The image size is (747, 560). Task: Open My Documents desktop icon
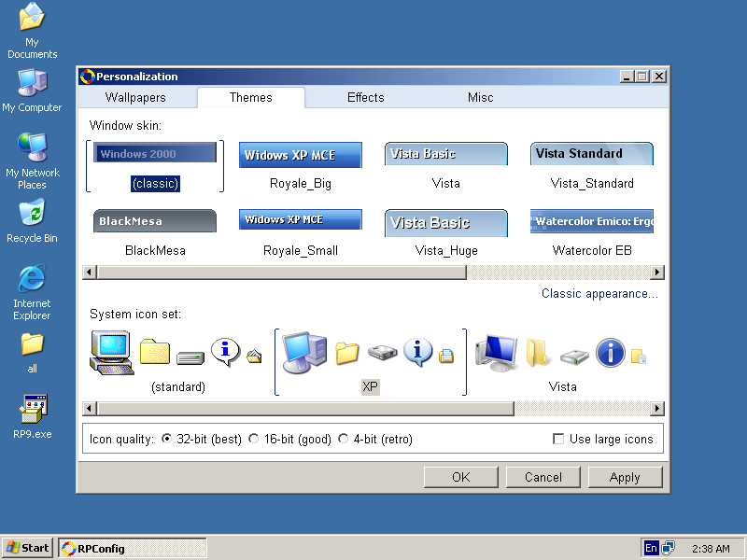[x=32, y=31]
